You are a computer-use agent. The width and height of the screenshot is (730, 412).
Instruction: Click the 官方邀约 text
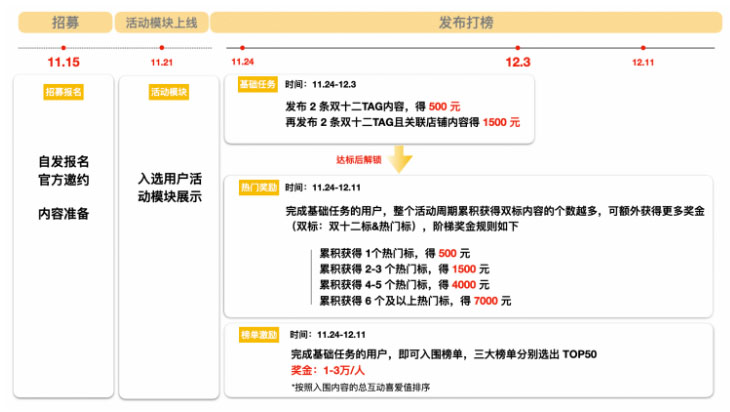(x=64, y=180)
